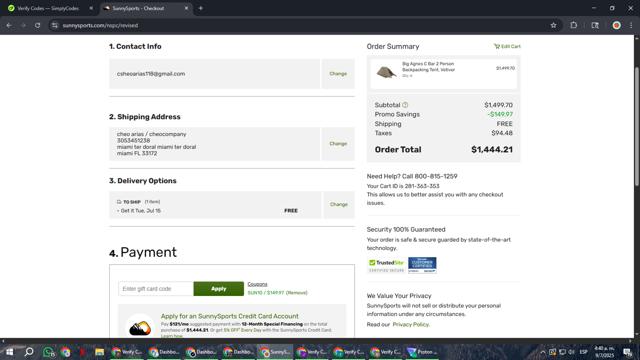Viewport: 640px width, 360px height.
Task: Click the Promo Savings -$149.97 value
Action: pos(500,114)
